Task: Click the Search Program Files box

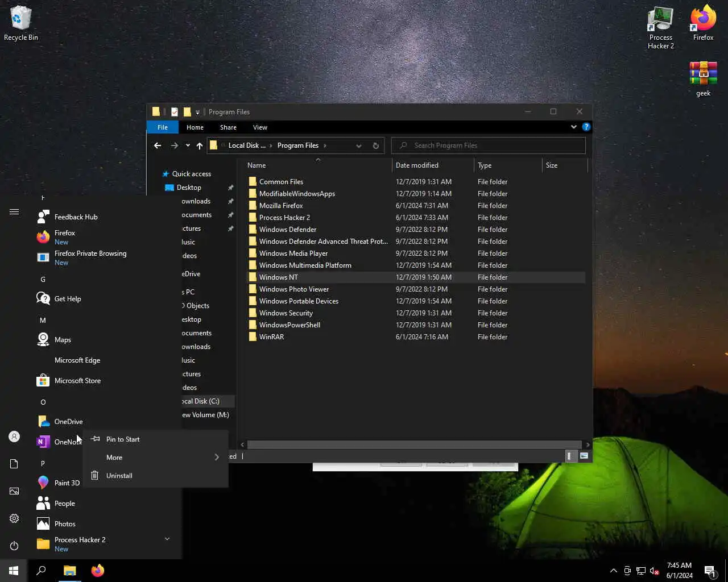Action: point(488,145)
